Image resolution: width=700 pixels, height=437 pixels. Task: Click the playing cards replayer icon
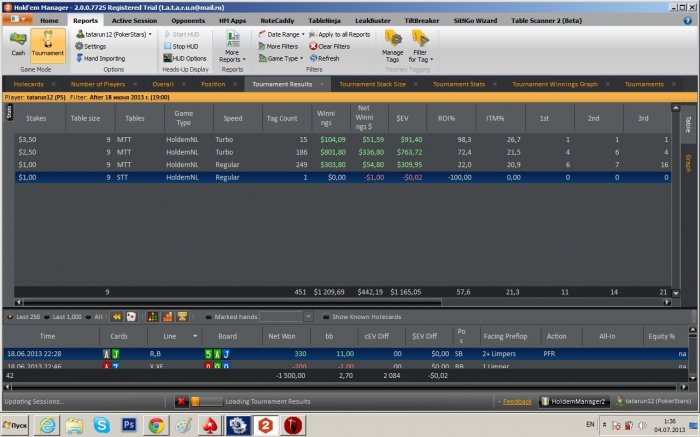pos(131,316)
